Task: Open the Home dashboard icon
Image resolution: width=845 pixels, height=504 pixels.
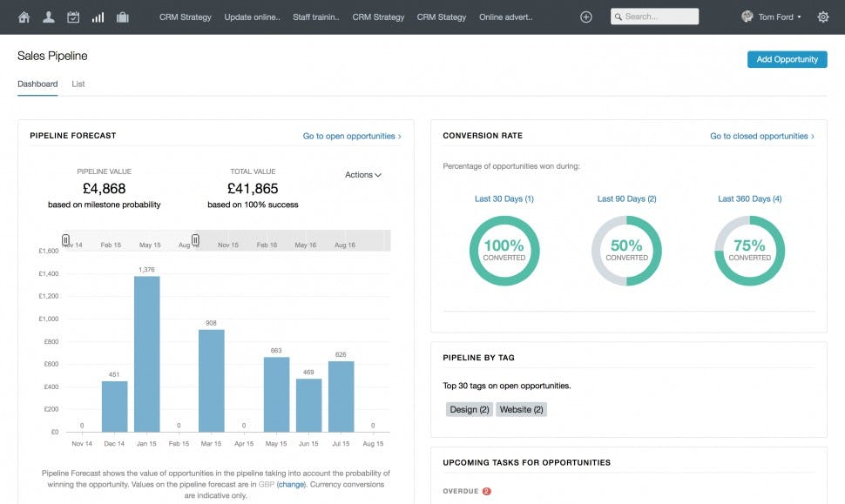Action: click(24, 17)
